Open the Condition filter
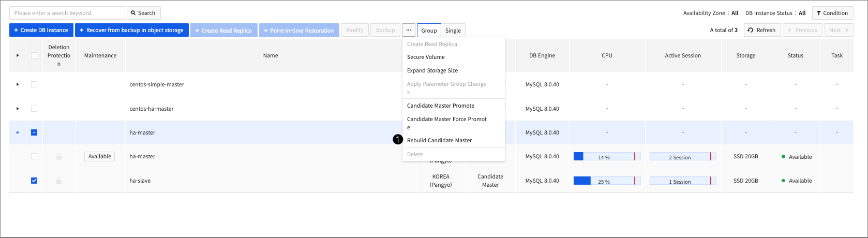The image size is (868, 238). click(832, 13)
